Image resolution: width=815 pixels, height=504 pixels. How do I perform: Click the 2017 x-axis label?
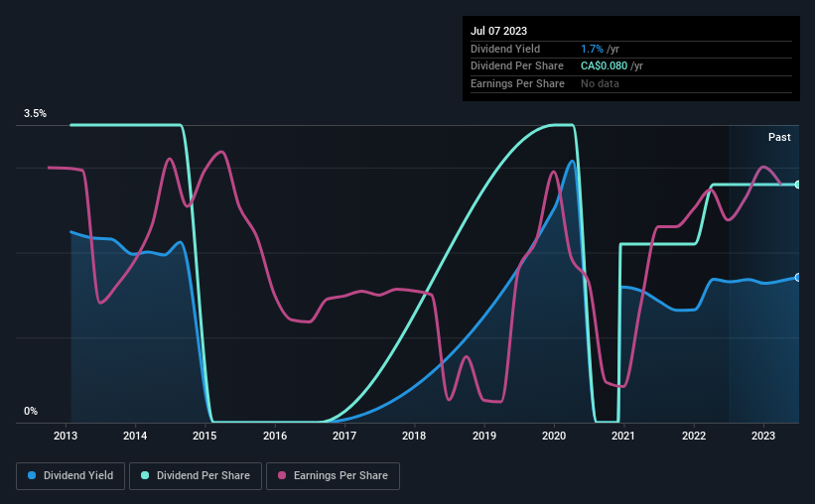coord(344,436)
